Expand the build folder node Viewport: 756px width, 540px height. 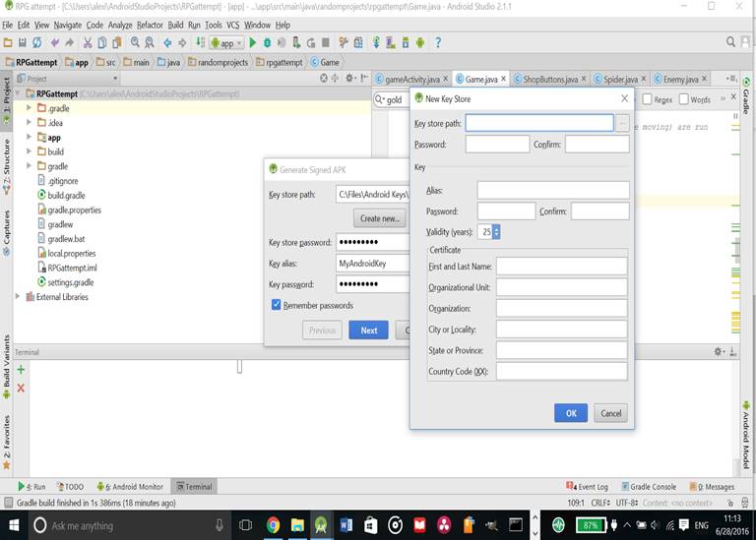29,151
